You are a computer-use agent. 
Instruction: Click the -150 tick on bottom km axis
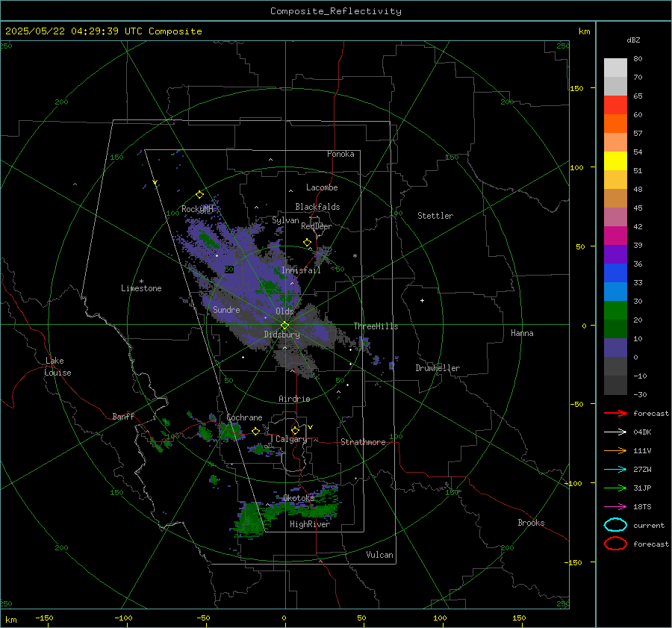click(44, 618)
